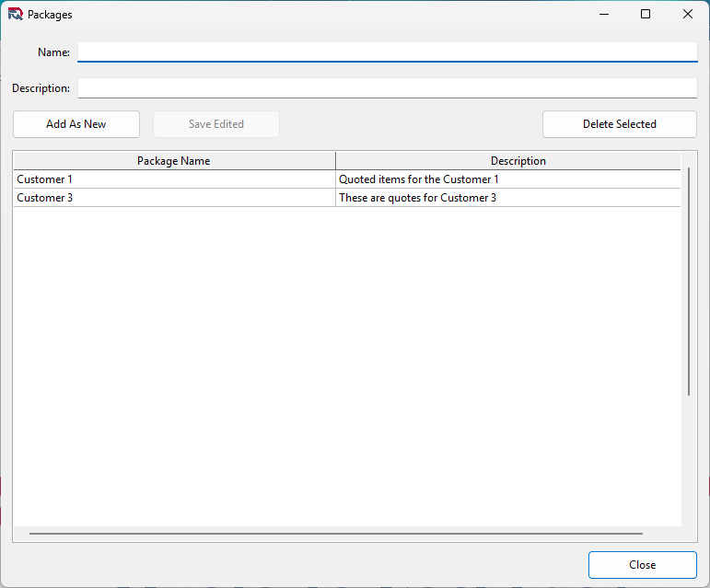Click the app icon in title bar
This screenshot has height=588, width=710.
(x=15, y=14)
